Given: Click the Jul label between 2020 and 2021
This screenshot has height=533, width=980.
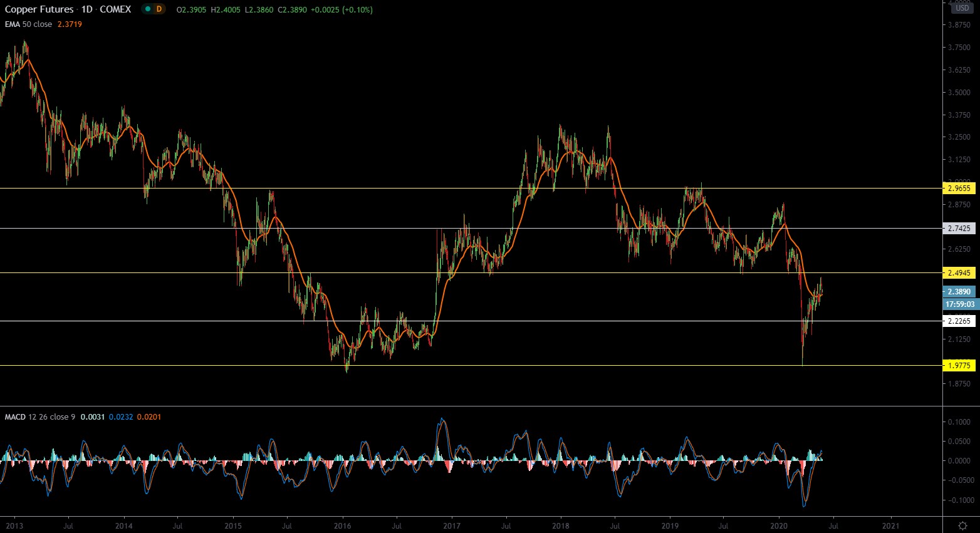Looking at the screenshot, I should coord(833,526).
